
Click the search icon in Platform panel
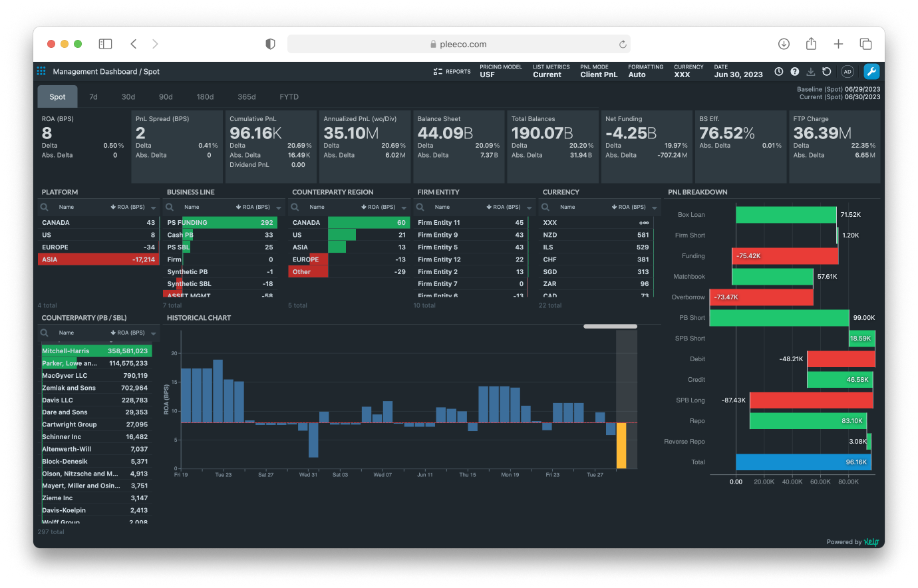click(x=45, y=207)
